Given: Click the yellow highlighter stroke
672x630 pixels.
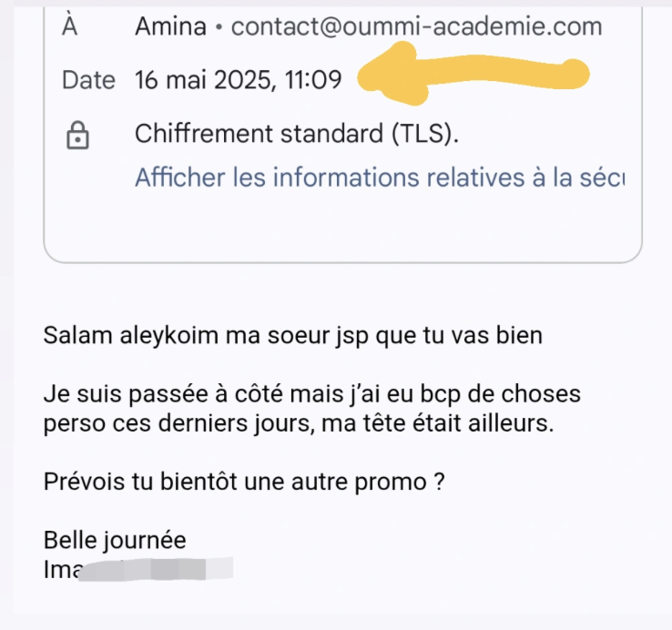Looking at the screenshot, I should click(473, 75).
